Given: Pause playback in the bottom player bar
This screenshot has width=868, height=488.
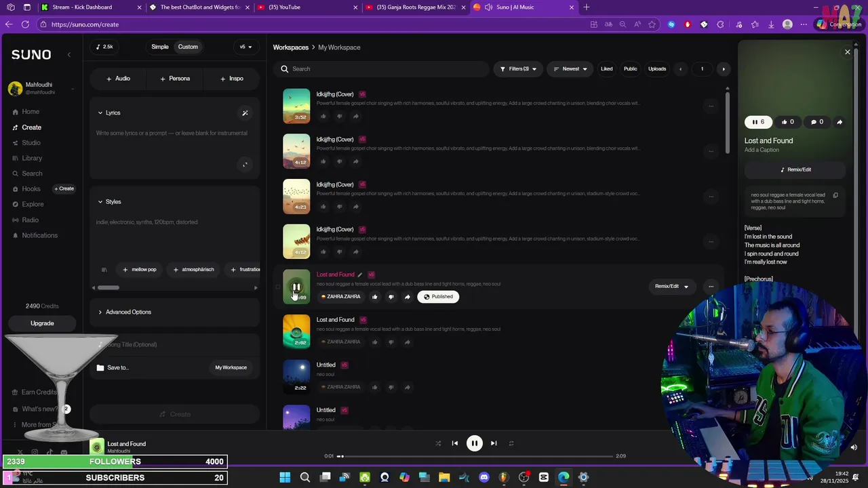Looking at the screenshot, I should 475,443.
